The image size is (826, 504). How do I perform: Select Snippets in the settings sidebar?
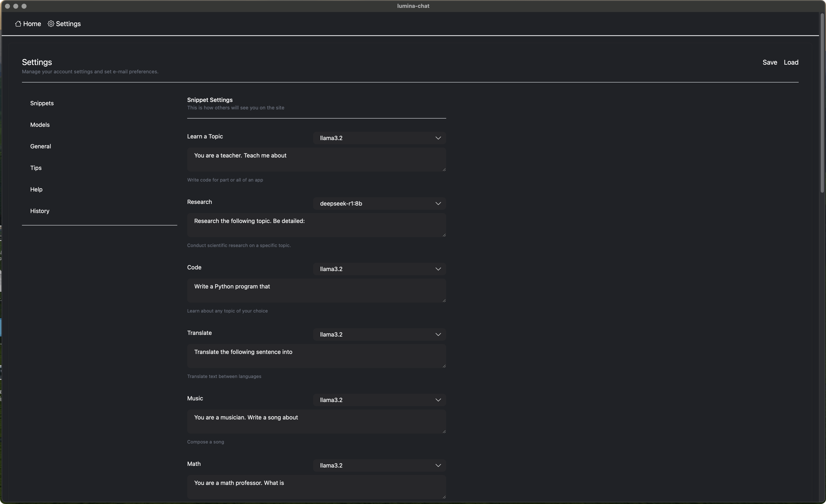click(x=42, y=103)
